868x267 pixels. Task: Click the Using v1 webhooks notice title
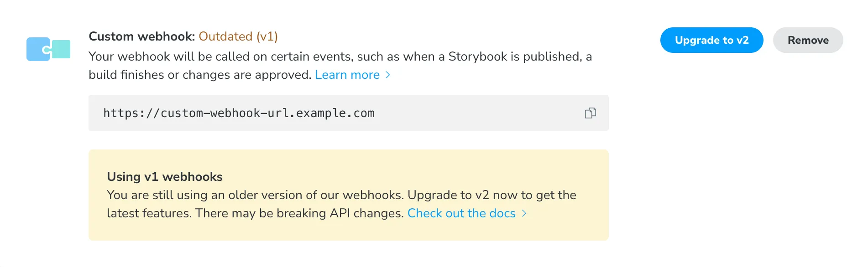point(165,177)
